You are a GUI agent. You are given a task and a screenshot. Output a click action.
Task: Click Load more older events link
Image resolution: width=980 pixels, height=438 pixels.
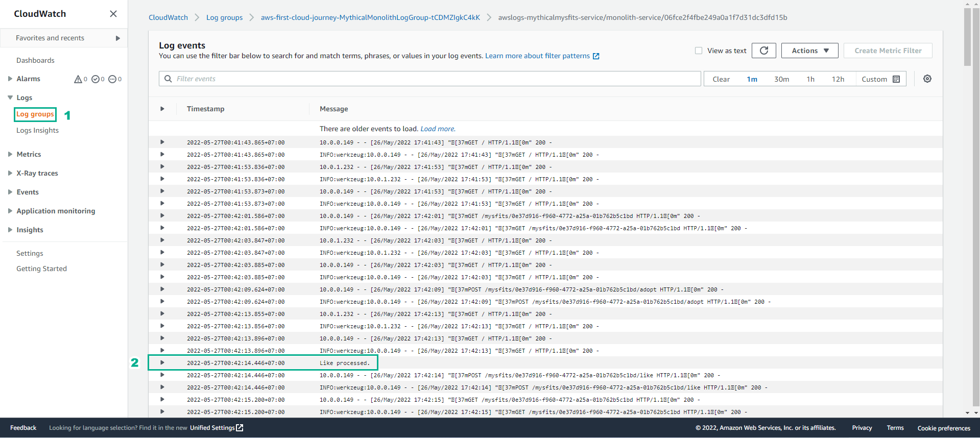tap(438, 129)
